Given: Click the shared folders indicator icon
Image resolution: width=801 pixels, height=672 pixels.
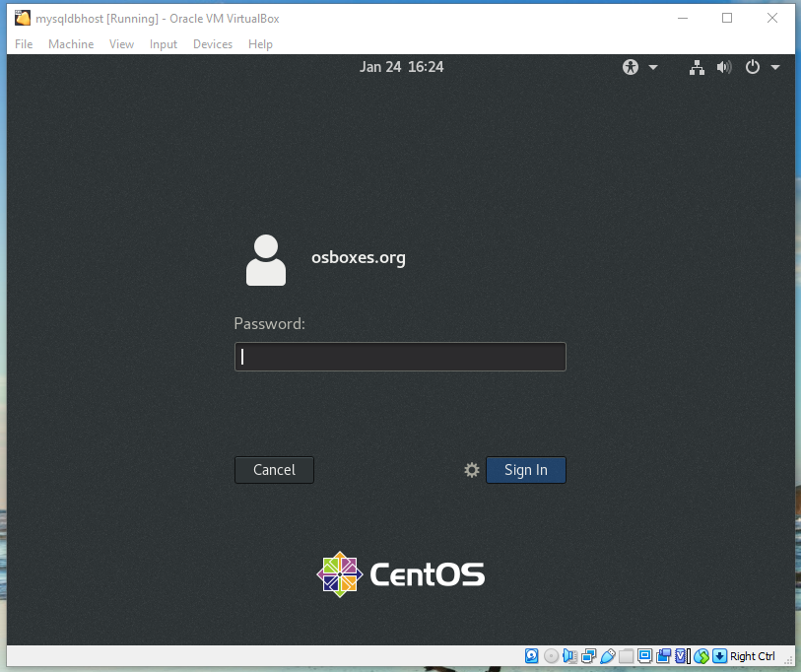Looking at the screenshot, I should [x=627, y=655].
